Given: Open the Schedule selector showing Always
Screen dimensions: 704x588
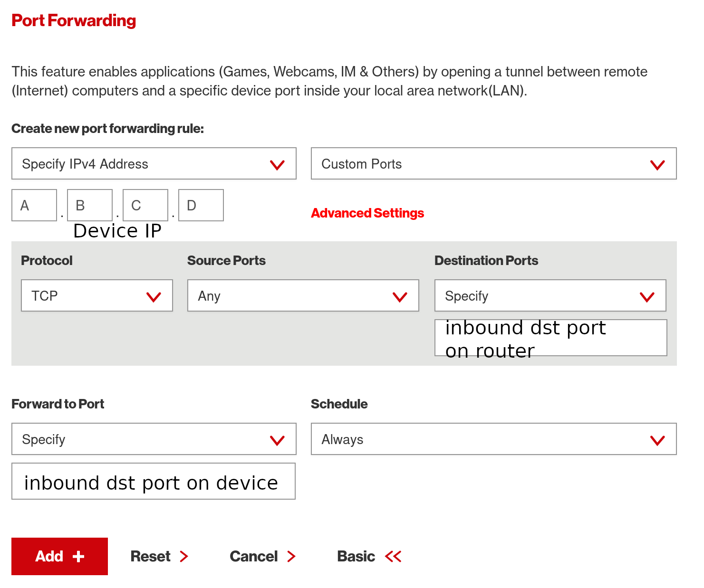Looking at the screenshot, I should [x=493, y=439].
